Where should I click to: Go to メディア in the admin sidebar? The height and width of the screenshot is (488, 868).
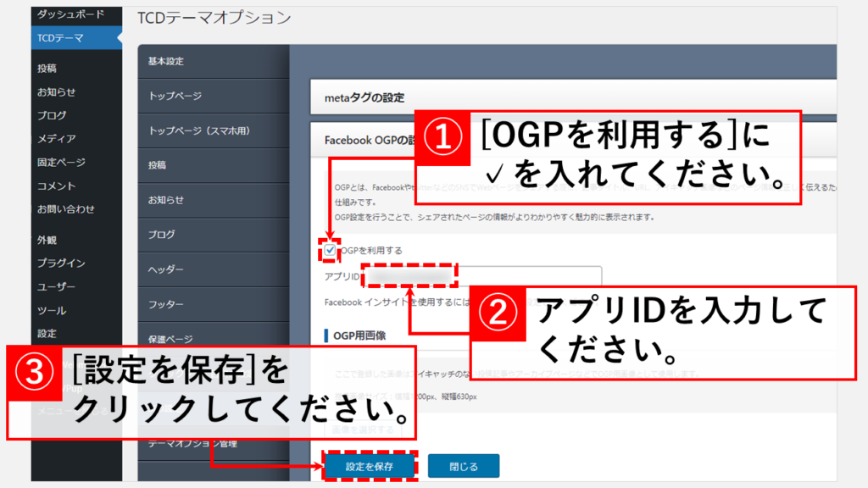coord(56,138)
